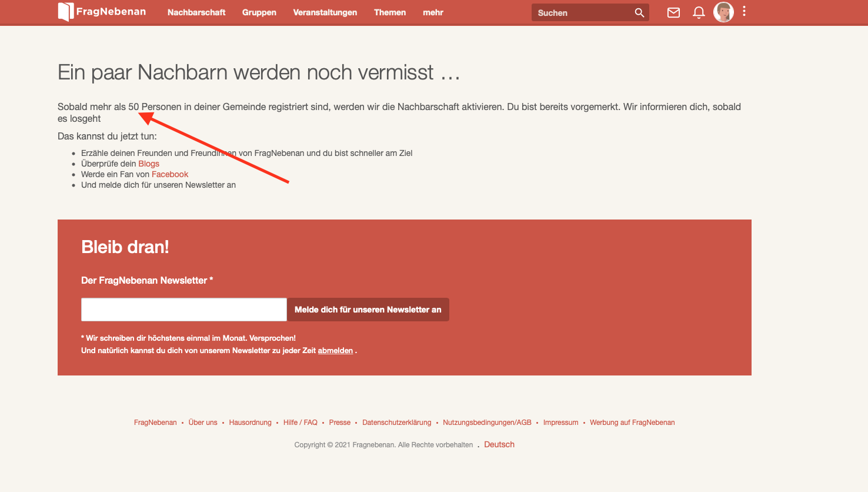Click the user profile avatar
Screen dimensions: 868x492
[723, 12]
